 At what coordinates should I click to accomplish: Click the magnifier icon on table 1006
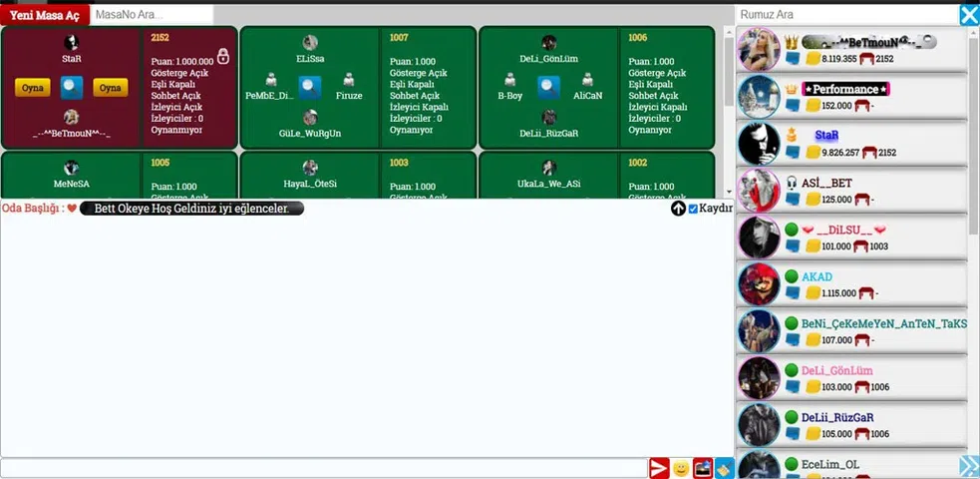(x=548, y=88)
